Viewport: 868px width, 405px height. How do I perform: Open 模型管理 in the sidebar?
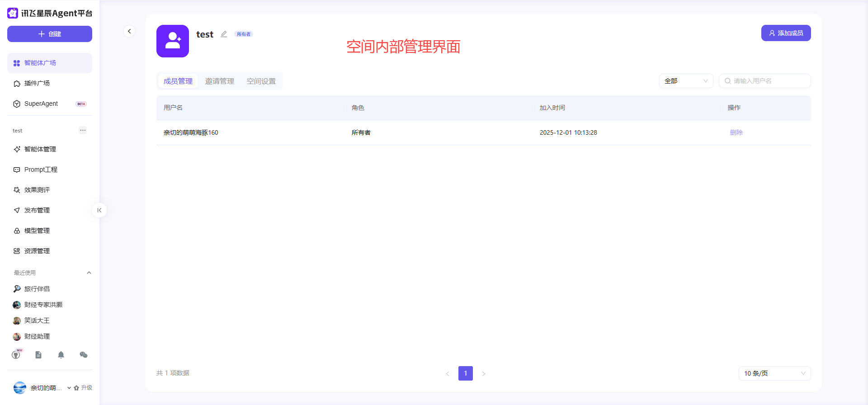point(37,231)
